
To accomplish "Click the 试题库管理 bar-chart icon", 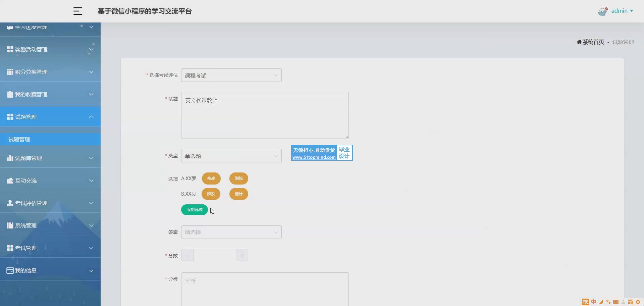I will 10,158.
